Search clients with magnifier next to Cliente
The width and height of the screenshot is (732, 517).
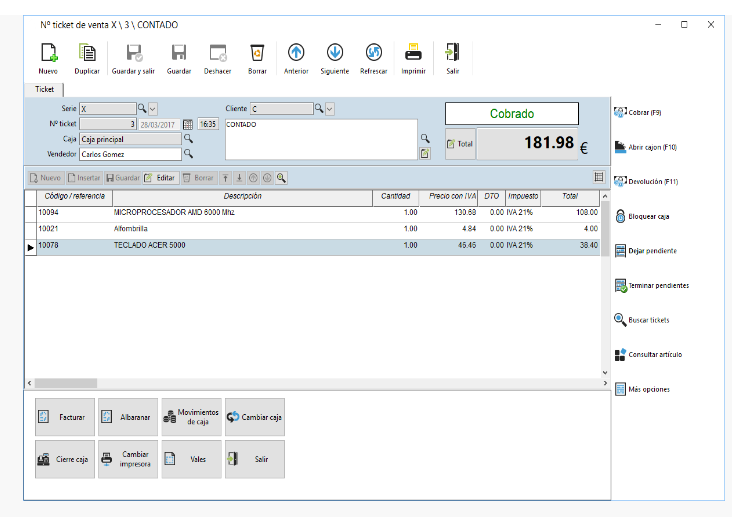tap(319, 108)
